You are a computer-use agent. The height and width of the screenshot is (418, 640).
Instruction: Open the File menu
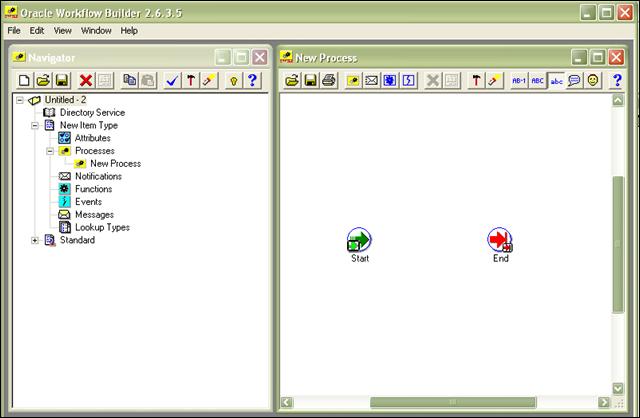(13, 31)
